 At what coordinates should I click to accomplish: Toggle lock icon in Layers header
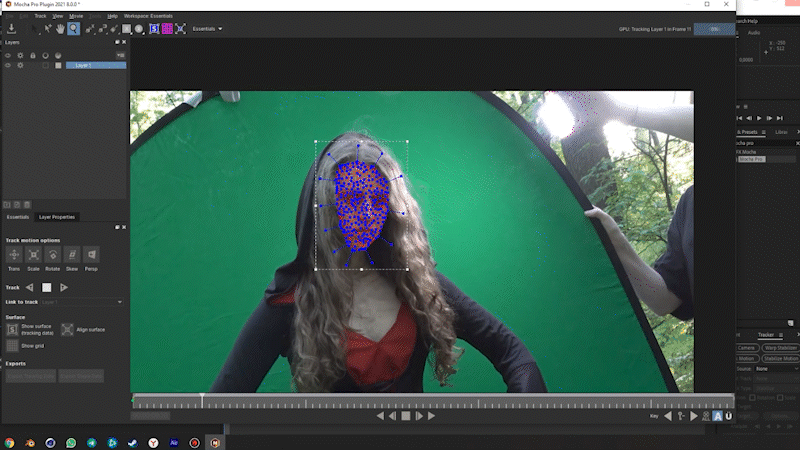[x=33, y=55]
